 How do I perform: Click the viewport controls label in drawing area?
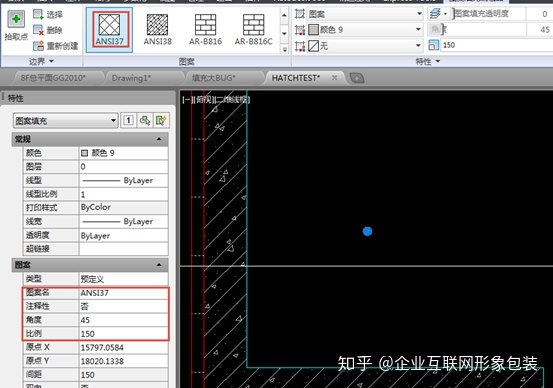pyautogui.click(x=216, y=100)
